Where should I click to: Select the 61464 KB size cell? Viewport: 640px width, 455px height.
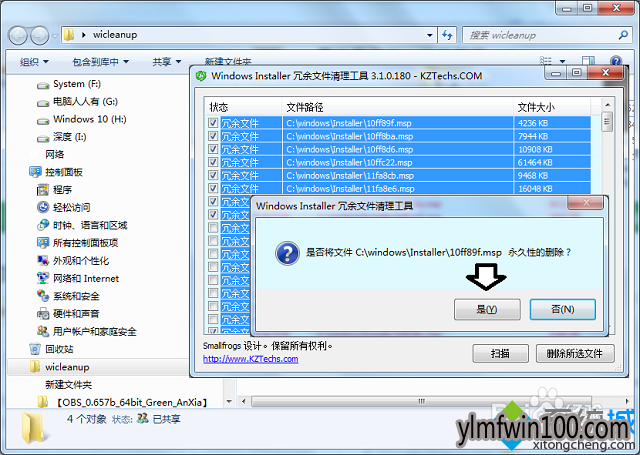[535, 162]
